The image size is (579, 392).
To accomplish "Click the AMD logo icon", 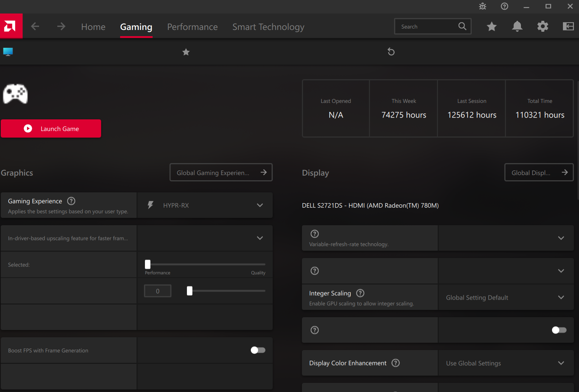I will coord(11,26).
